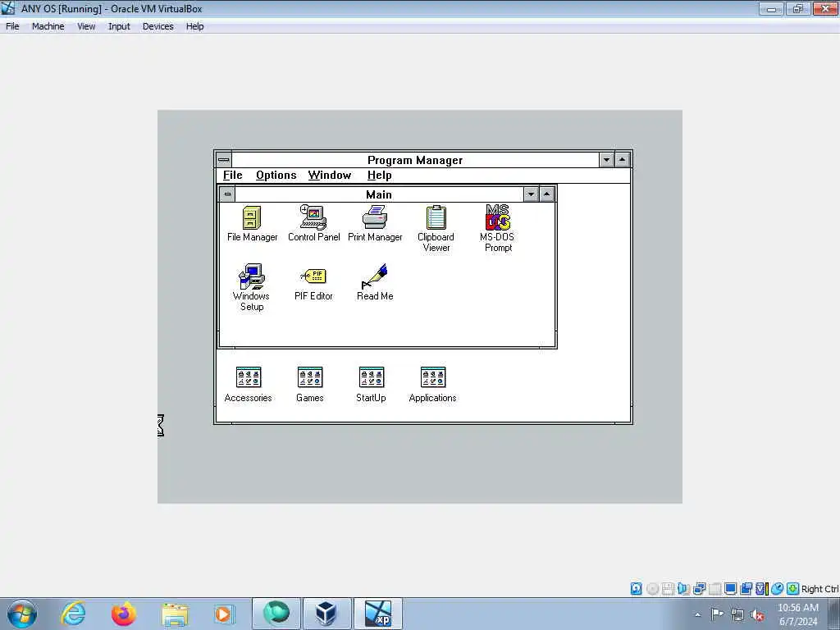Open VirtualBox Help menu
Image resolution: width=840 pixels, height=630 pixels.
[194, 26]
